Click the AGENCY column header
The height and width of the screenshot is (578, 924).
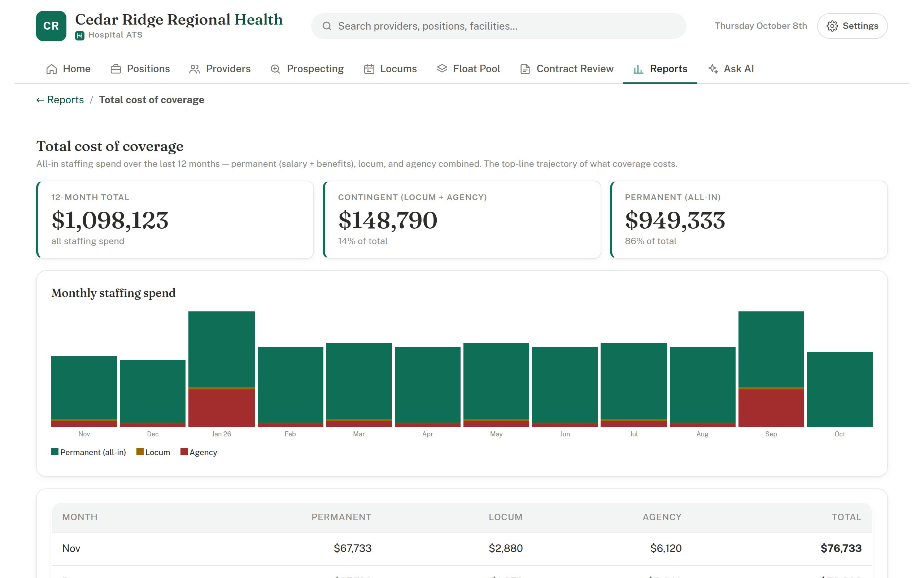[x=662, y=517]
